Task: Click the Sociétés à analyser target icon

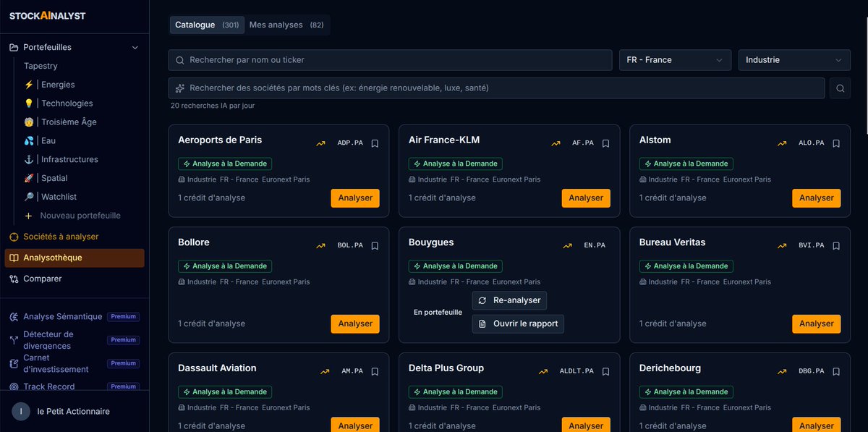Action: (x=14, y=237)
